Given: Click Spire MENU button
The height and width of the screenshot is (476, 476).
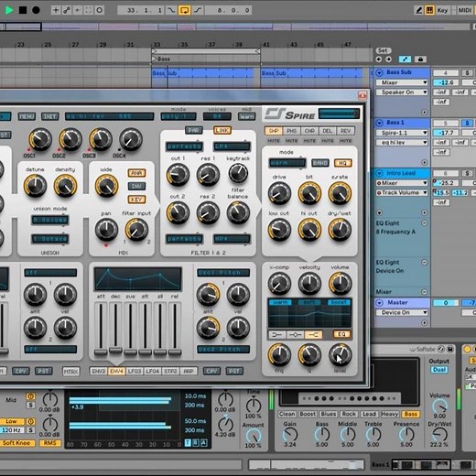Looking at the screenshot, I should click(x=27, y=116).
